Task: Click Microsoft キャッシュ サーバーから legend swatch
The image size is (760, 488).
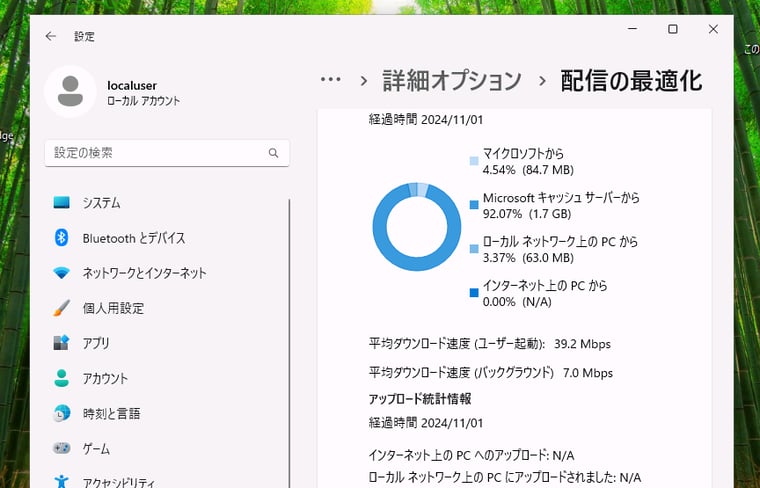Action: pos(474,205)
